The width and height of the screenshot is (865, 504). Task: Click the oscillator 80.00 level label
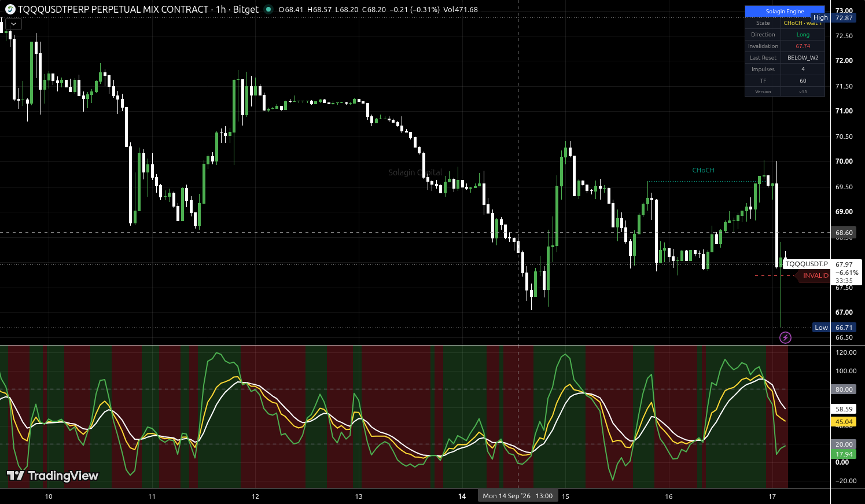[844, 389]
